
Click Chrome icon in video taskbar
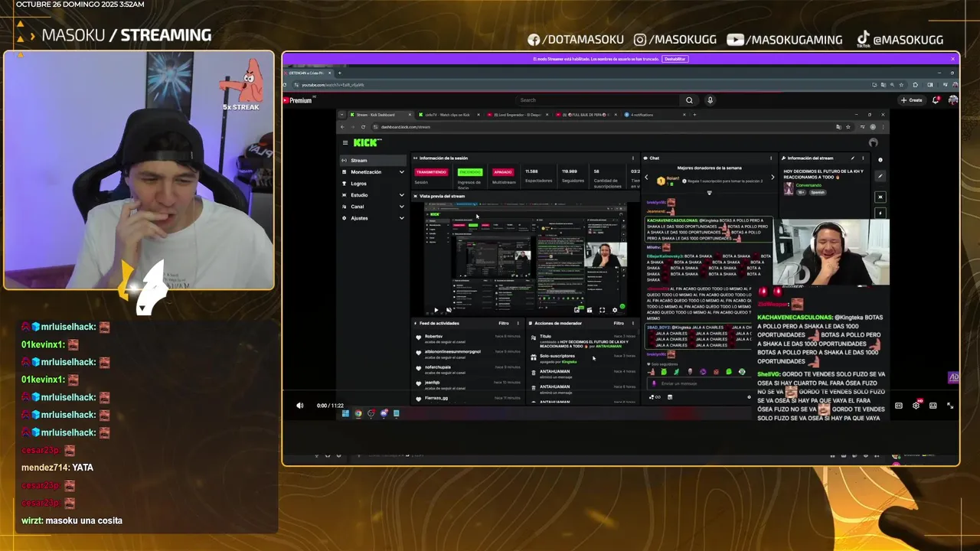tap(358, 413)
